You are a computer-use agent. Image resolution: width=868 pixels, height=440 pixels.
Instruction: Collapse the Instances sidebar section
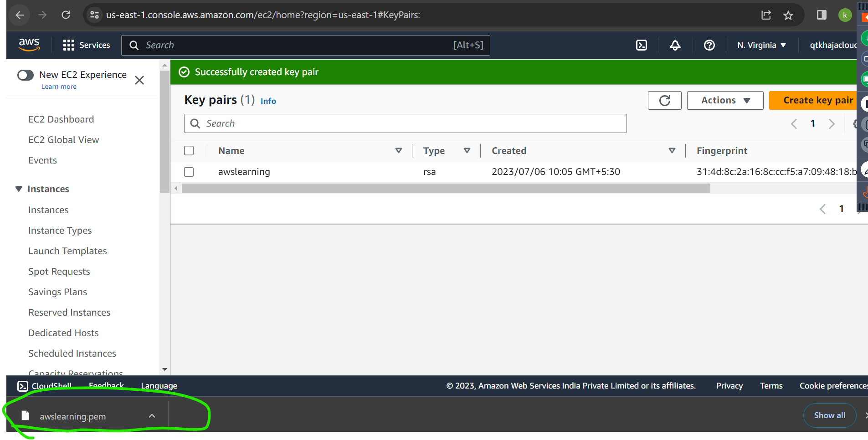click(19, 189)
